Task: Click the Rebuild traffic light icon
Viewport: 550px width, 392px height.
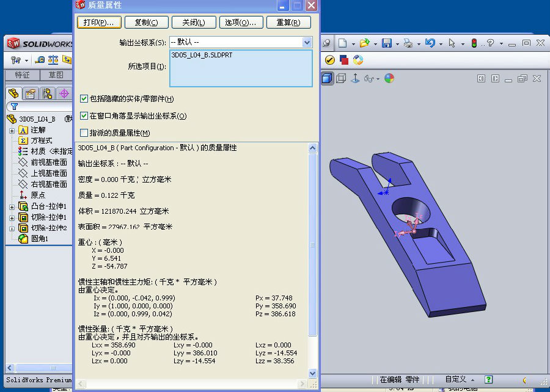Action: click(474, 43)
